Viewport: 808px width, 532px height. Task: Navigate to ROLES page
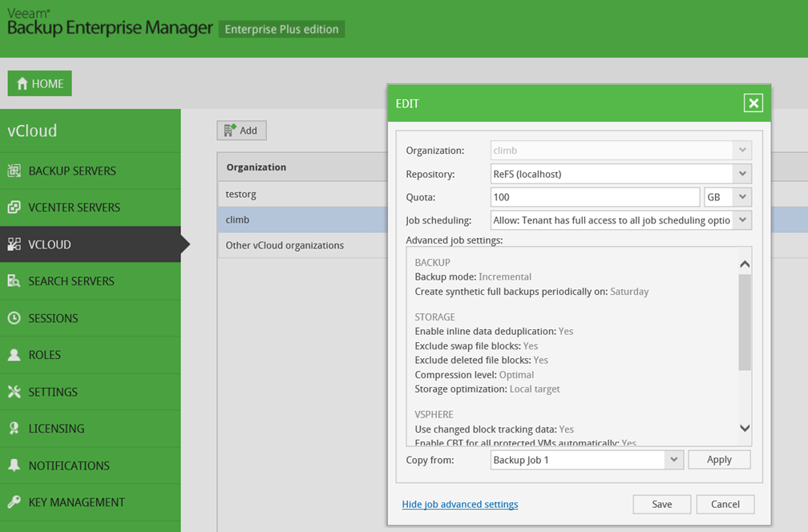pos(90,355)
